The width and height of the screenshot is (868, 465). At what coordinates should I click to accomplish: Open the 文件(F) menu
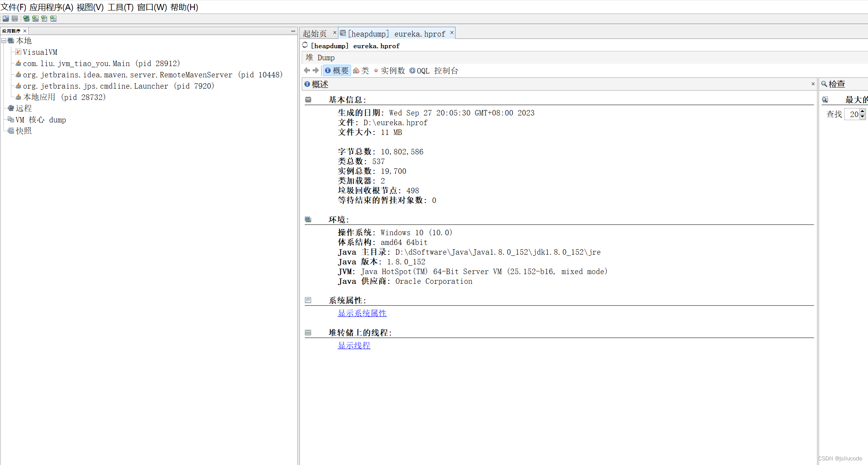pos(13,7)
